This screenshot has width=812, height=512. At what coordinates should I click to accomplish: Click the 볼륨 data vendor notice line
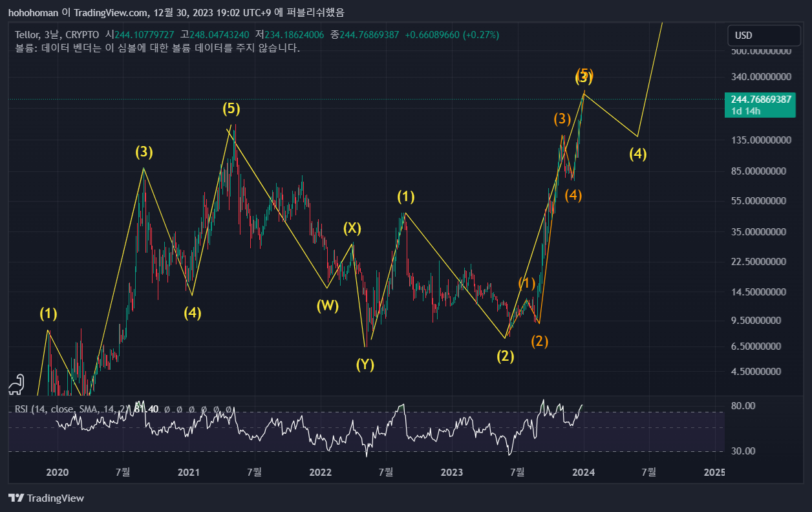[157, 48]
